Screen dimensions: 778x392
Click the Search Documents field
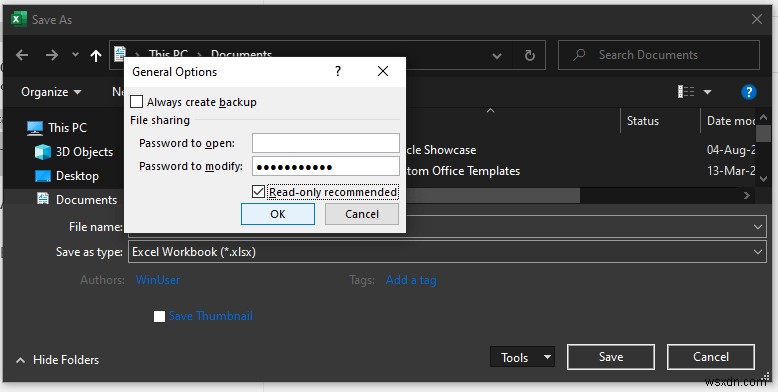(659, 55)
